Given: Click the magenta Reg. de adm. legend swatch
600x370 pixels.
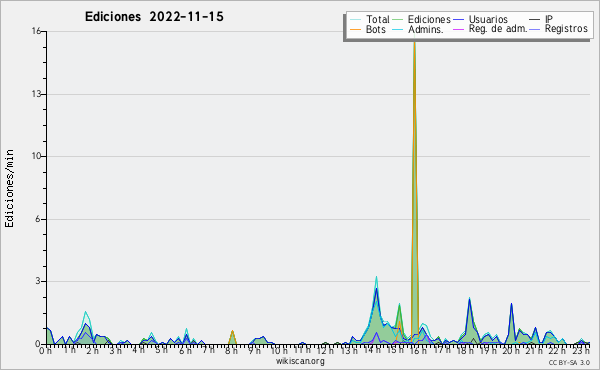Looking at the screenshot, I should click(x=458, y=29).
